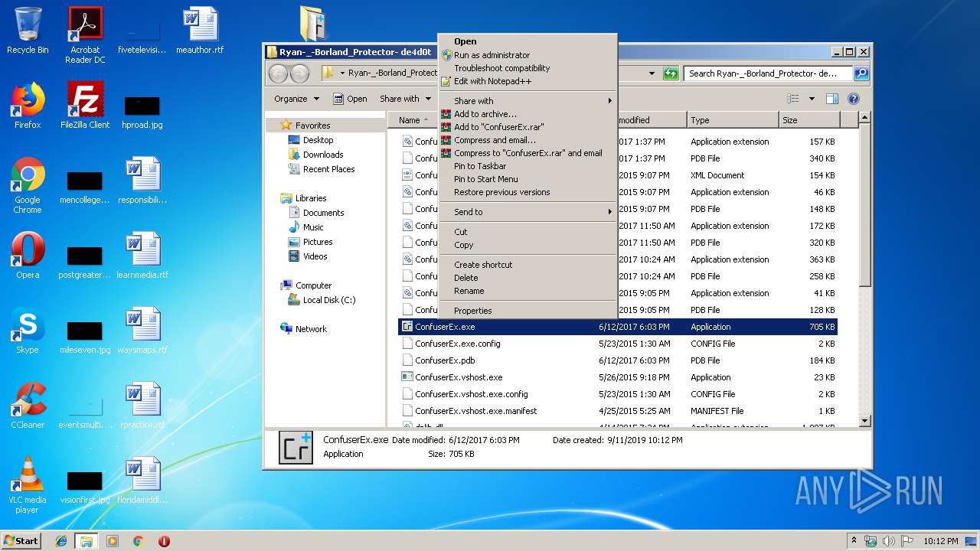Click the volume icon in system tray

pyautogui.click(x=889, y=541)
